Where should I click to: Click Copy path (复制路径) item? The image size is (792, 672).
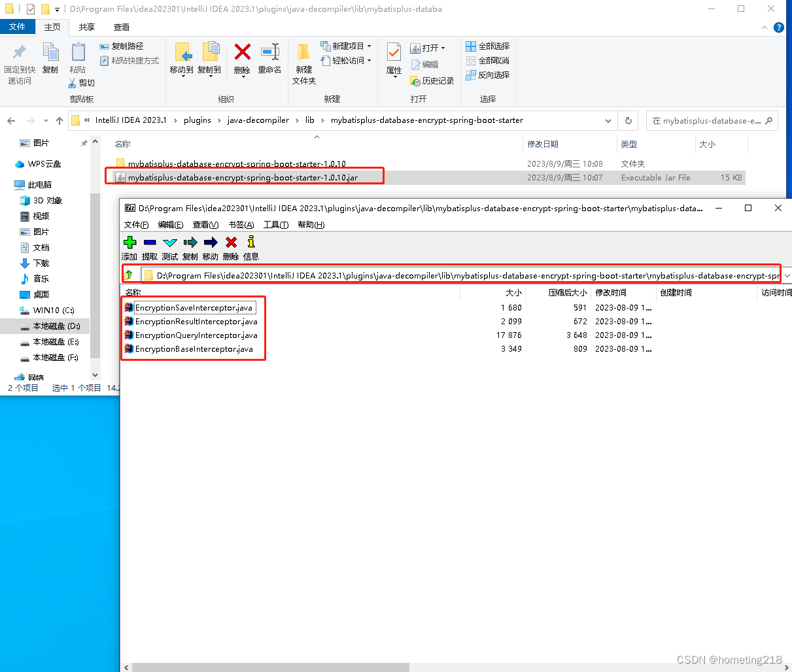point(122,46)
